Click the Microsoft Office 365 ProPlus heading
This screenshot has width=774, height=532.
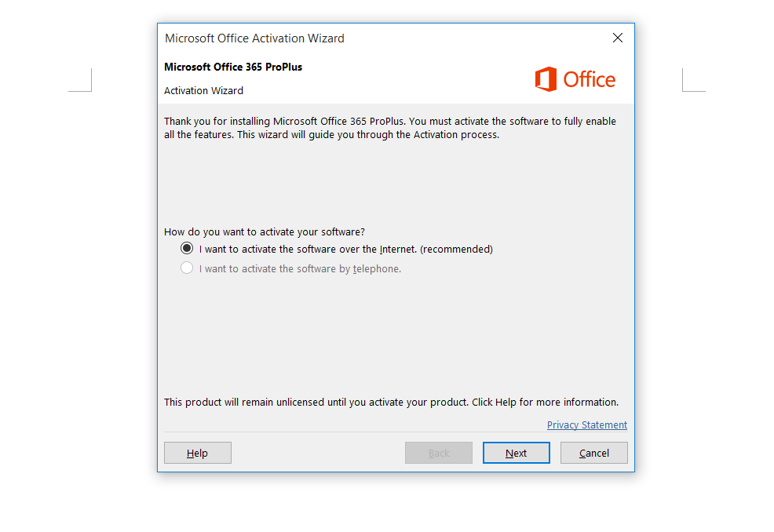coord(232,67)
